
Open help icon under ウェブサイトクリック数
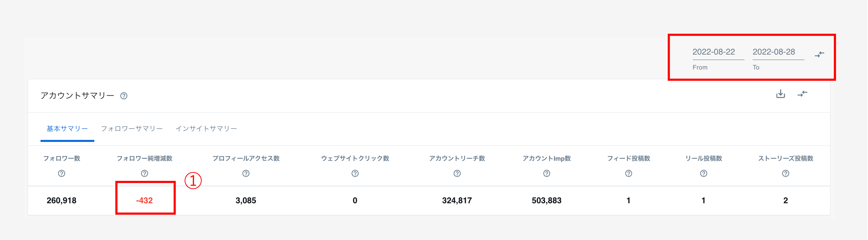pos(355,173)
